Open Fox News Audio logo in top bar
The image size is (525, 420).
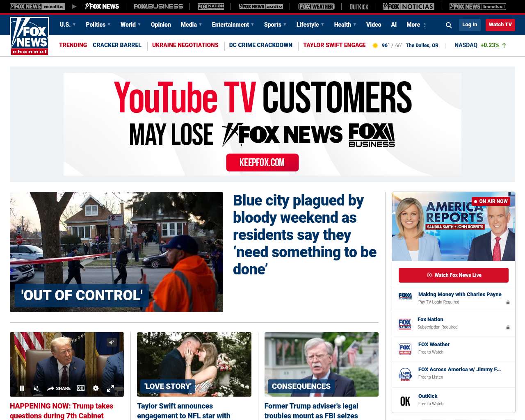pyautogui.click(x=261, y=7)
